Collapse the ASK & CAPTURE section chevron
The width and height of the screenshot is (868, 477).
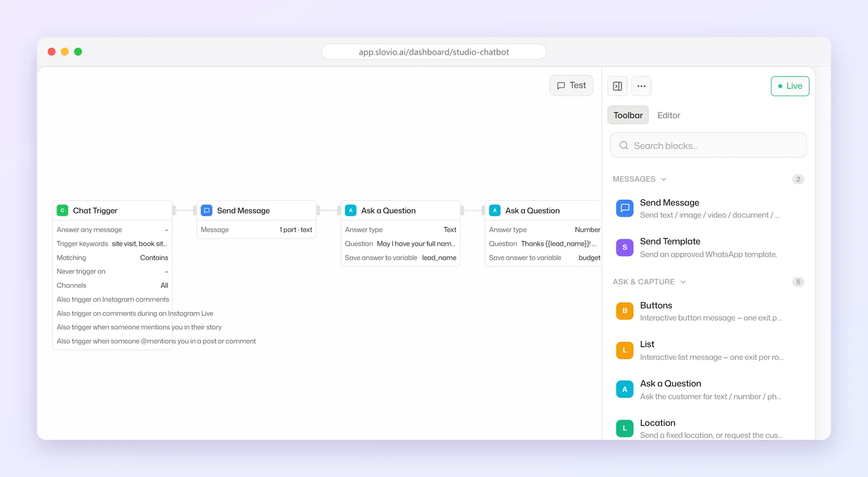[683, 282]
